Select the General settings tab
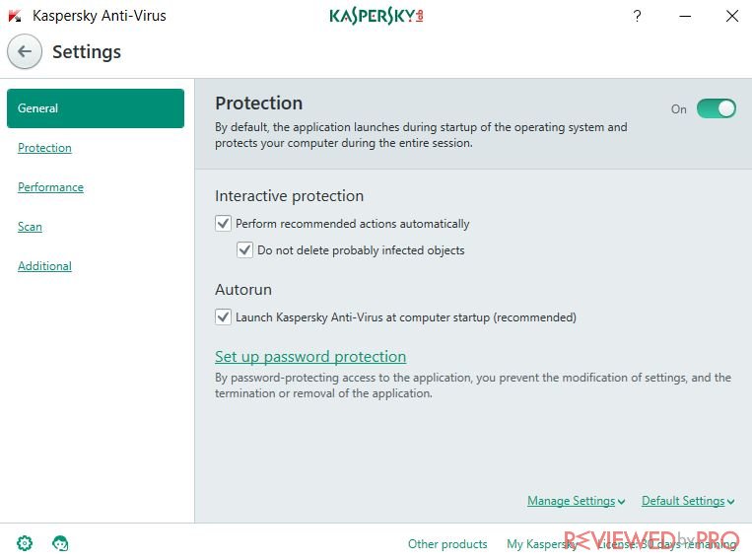752x560 pixels. pos(96,108)
